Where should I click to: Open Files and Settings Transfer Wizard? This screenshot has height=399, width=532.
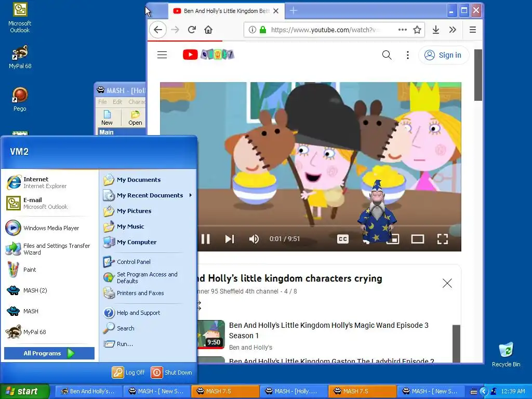coord(50,249)
